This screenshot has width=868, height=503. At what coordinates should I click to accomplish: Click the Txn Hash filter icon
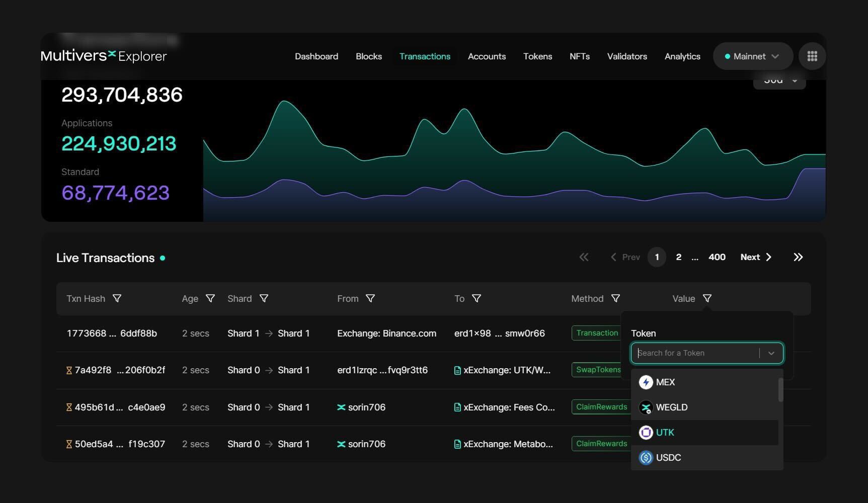point(117,298)
